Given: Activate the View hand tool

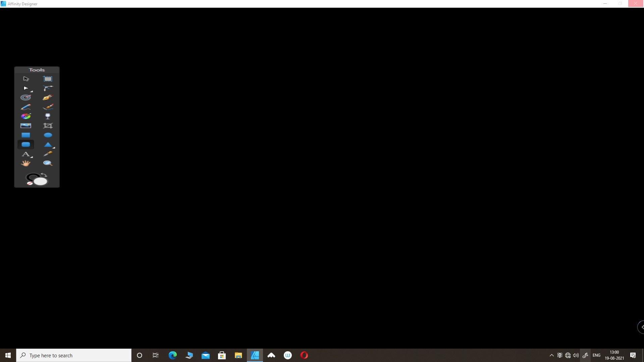Looking at the screenshot, I should click(x=26, y=163).
